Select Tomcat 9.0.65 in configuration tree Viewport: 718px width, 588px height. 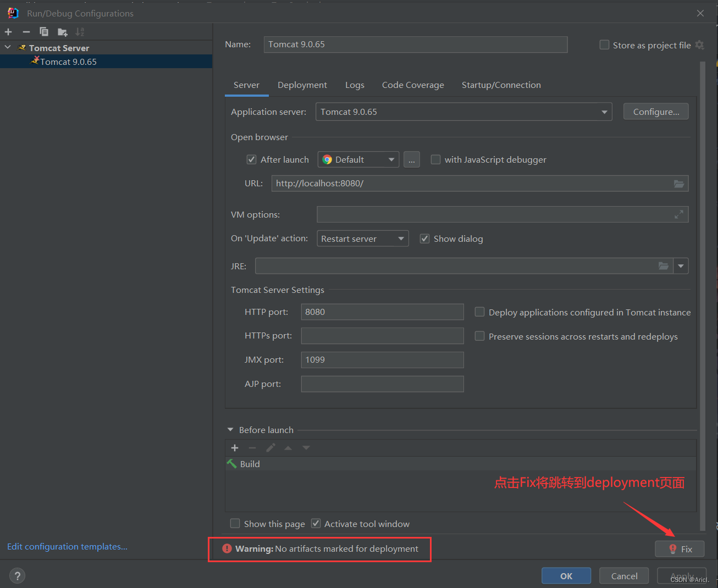click(x=106, y=62)
